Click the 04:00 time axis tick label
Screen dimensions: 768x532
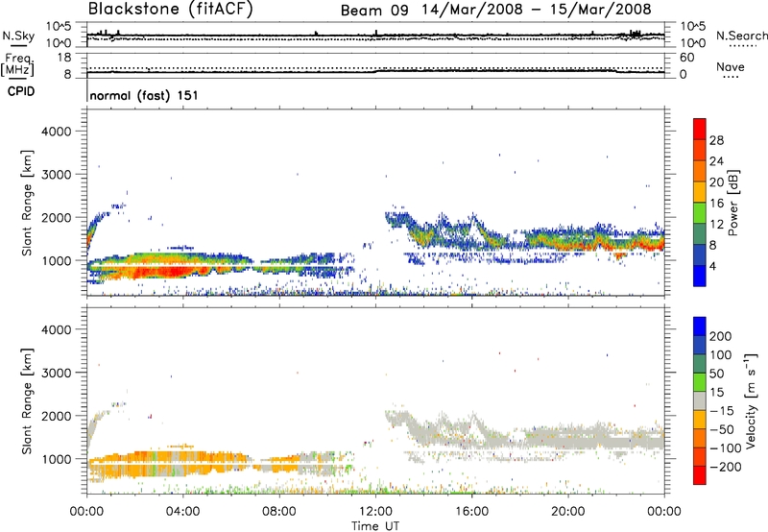point(183,512)
